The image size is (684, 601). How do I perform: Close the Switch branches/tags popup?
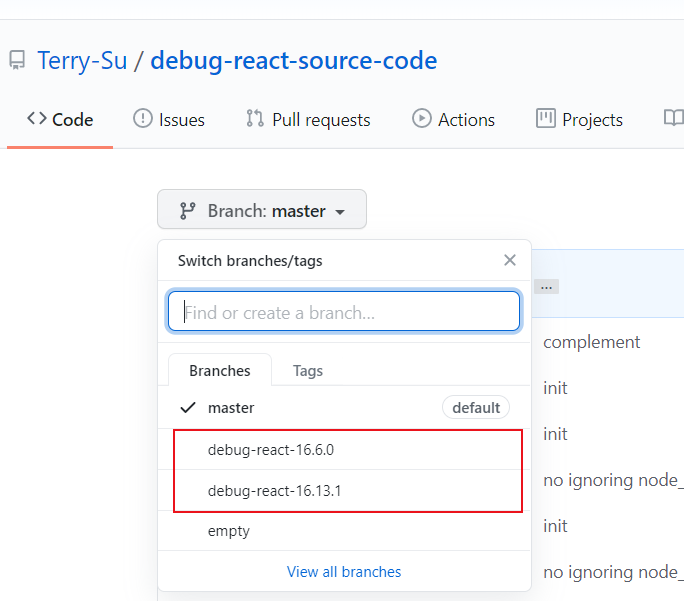(x=510, y=260)
